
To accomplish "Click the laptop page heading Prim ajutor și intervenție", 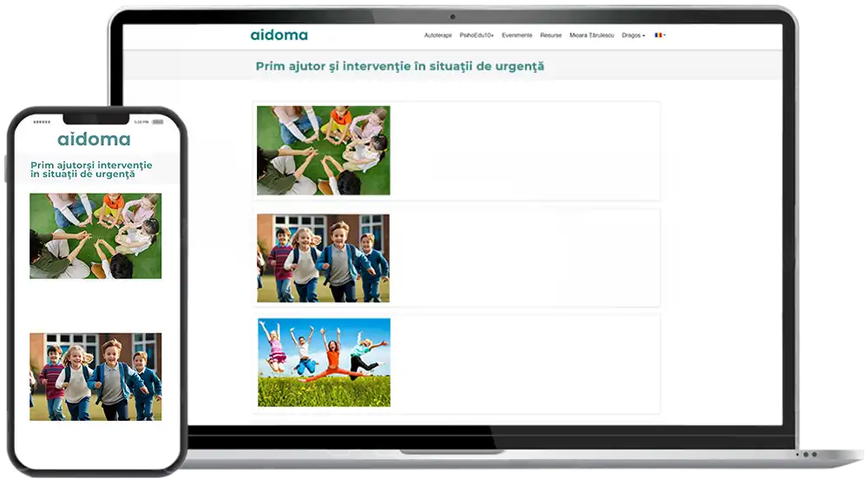I will [x=399, y=67].
